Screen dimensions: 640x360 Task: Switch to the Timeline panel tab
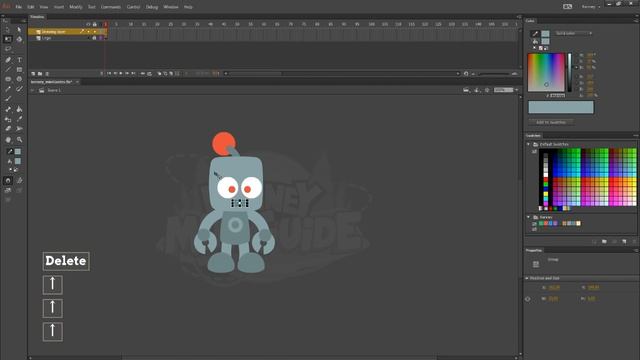(x=37, y=17)
